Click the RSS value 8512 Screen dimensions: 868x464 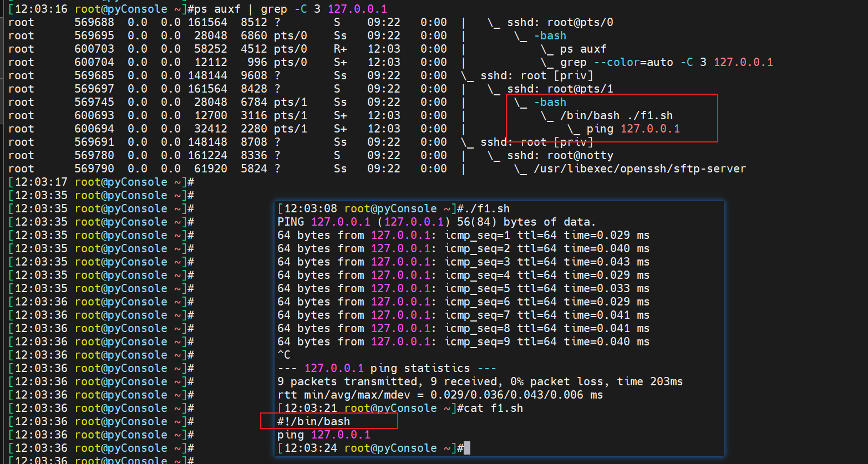tap(254, 22)
